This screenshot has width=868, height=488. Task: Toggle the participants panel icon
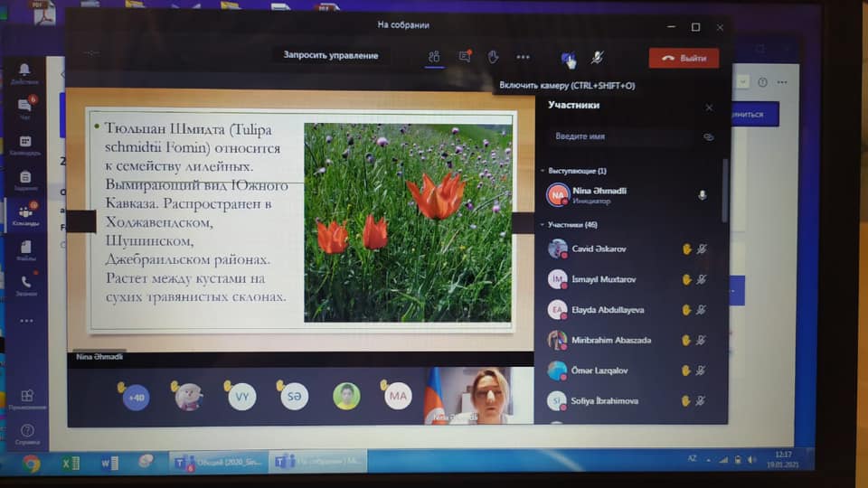click(434, 57)
